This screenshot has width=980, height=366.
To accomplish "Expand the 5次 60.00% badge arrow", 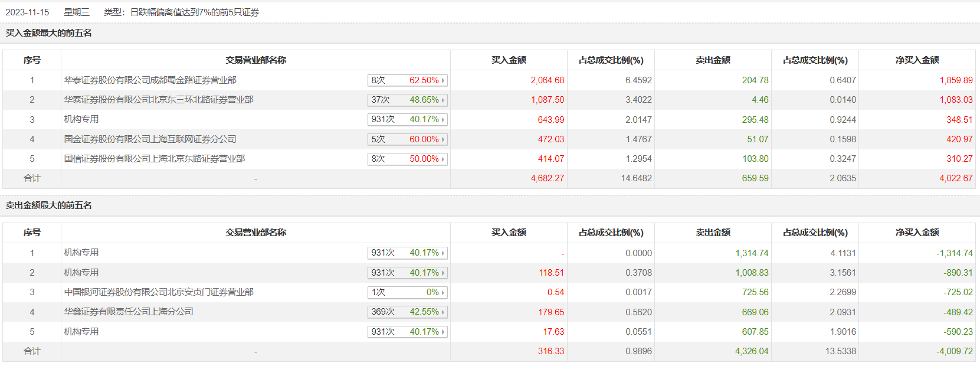I will [443, 140].
